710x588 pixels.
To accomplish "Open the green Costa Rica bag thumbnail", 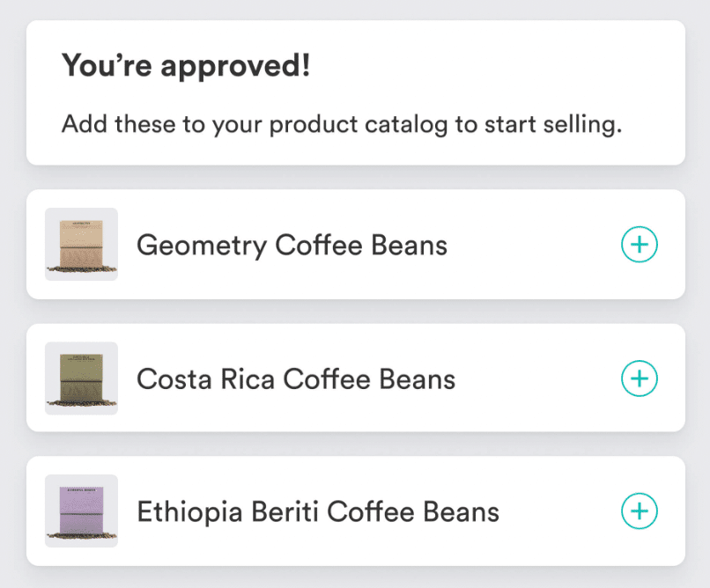I will [x=81, y=378].
